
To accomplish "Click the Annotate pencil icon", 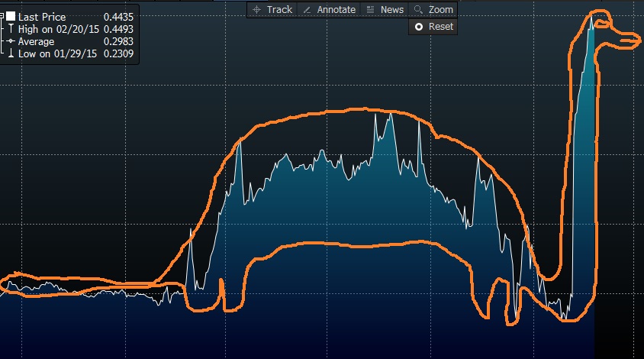I will (307, 10).
